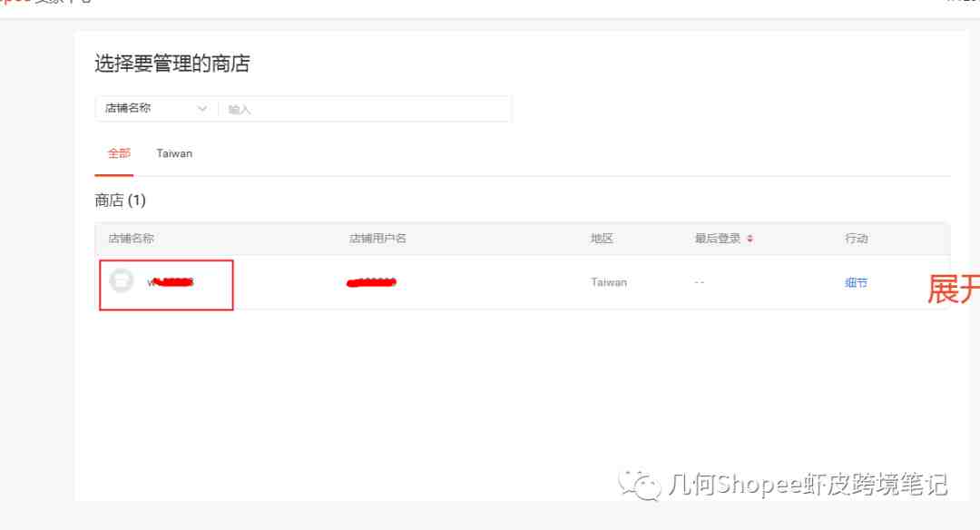Click the 选择要管理的商店 page title
This screenshot has height=530, width=980.
171,64
